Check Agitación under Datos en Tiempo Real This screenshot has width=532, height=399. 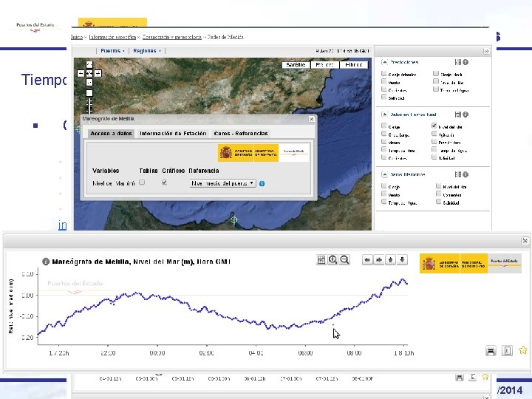pyautogui.click(x=434, y=134)
